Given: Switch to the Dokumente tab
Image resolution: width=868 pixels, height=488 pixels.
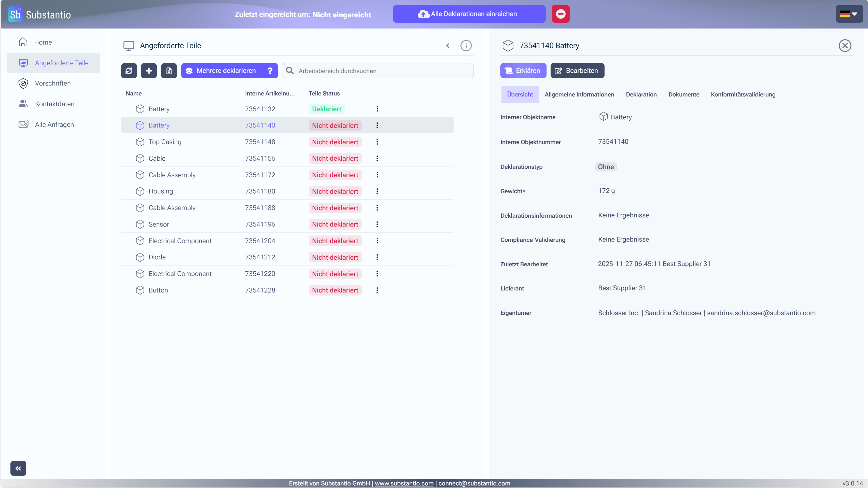Looking at the screenshot, I should click(683, 94).
